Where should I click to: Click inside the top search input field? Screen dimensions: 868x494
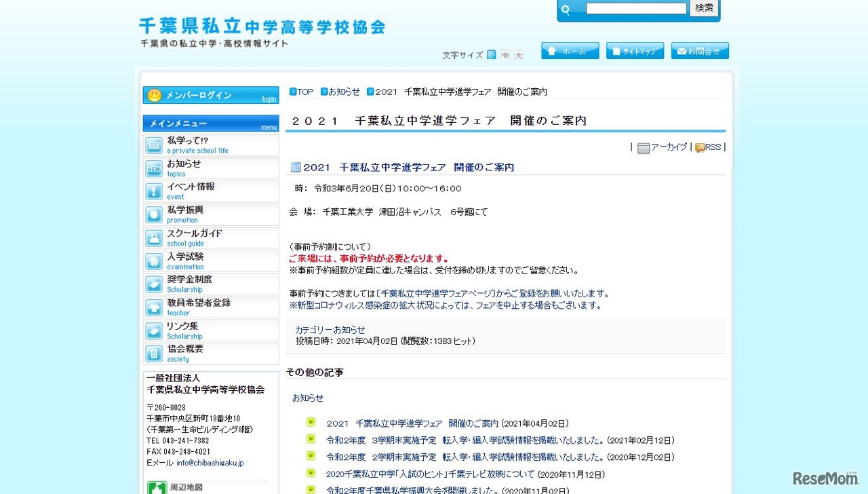coord(636,8)
